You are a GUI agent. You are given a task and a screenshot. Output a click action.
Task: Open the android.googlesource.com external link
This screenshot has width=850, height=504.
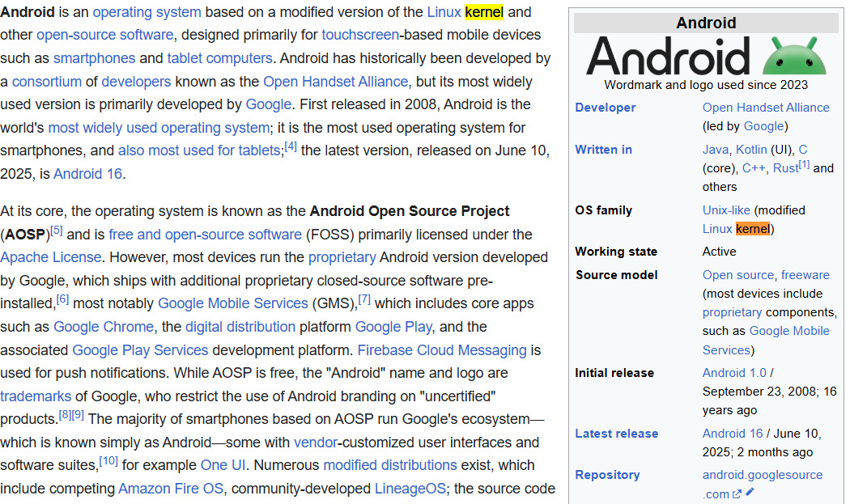763,485
